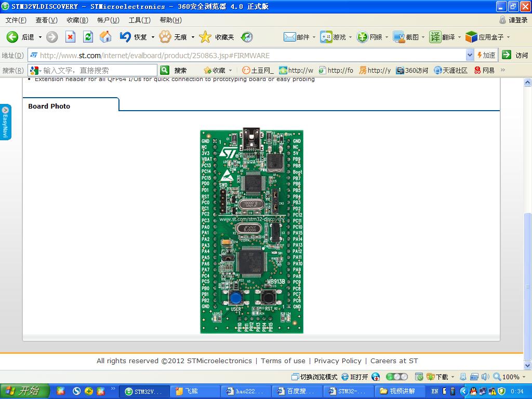Click the 开始 Start button
The height and width of the screenshot is (399, 532).
(25, 391)
